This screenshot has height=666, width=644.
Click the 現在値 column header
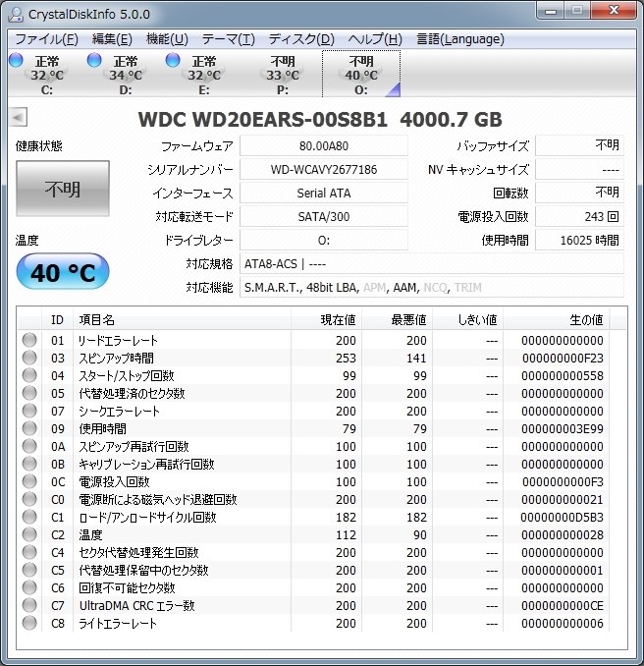click(327, 319)
